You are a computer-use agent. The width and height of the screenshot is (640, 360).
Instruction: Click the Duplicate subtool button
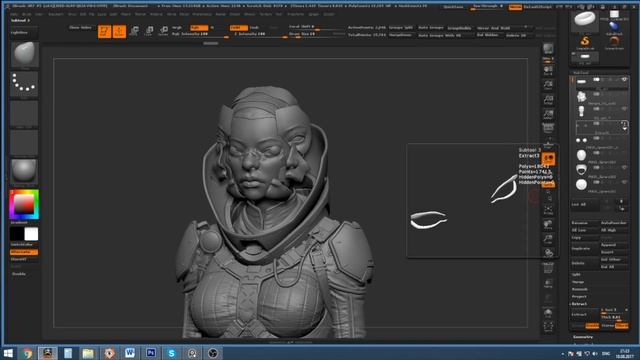[x=585, y=248]
